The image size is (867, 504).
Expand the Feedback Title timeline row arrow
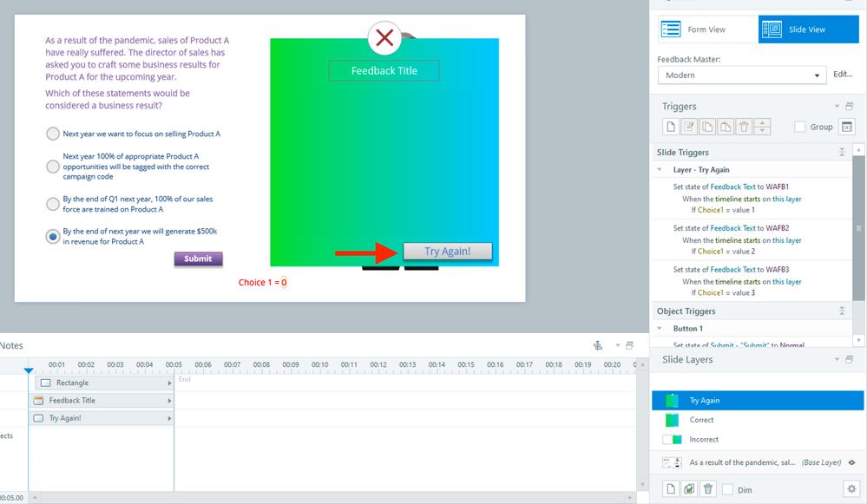point(169,401)
